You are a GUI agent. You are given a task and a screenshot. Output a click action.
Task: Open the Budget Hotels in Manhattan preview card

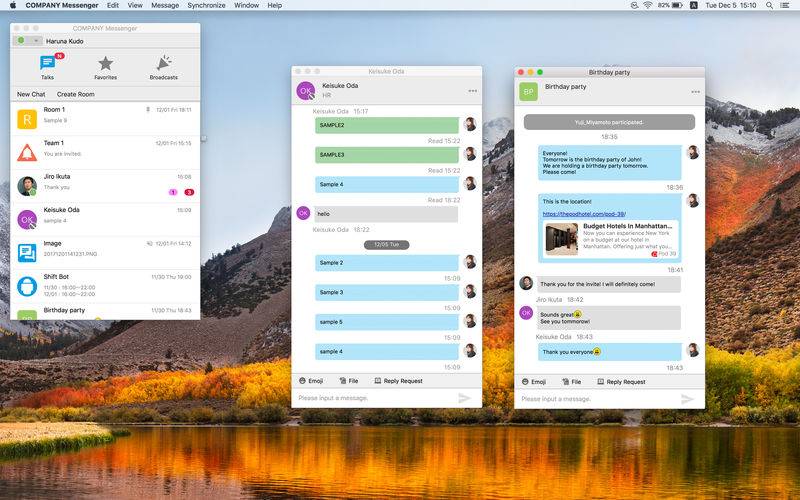[610, 239]
